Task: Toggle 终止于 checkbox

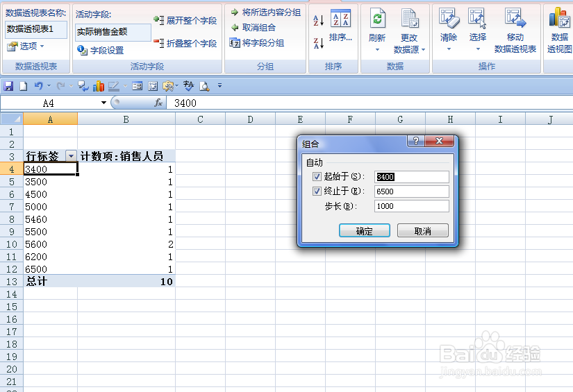Action: tap(317, 191)
